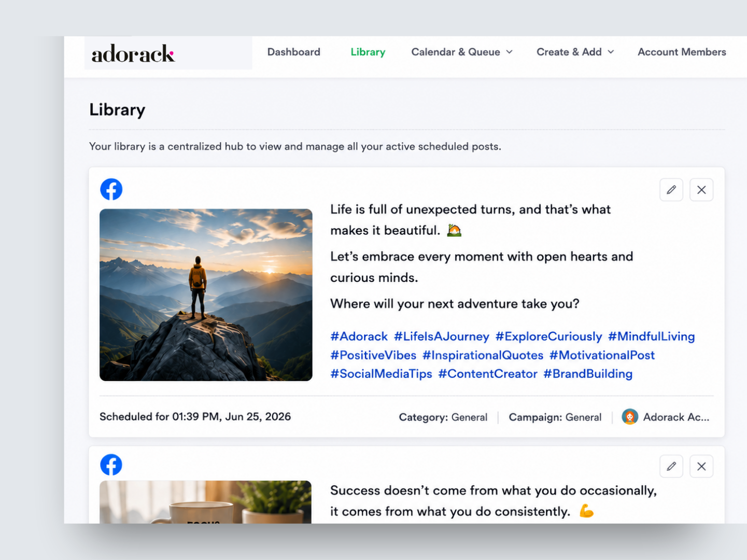
Task: Open the #InspirationalQuotes hashtag
Action: pyautogui.click(x=483, y=355)
